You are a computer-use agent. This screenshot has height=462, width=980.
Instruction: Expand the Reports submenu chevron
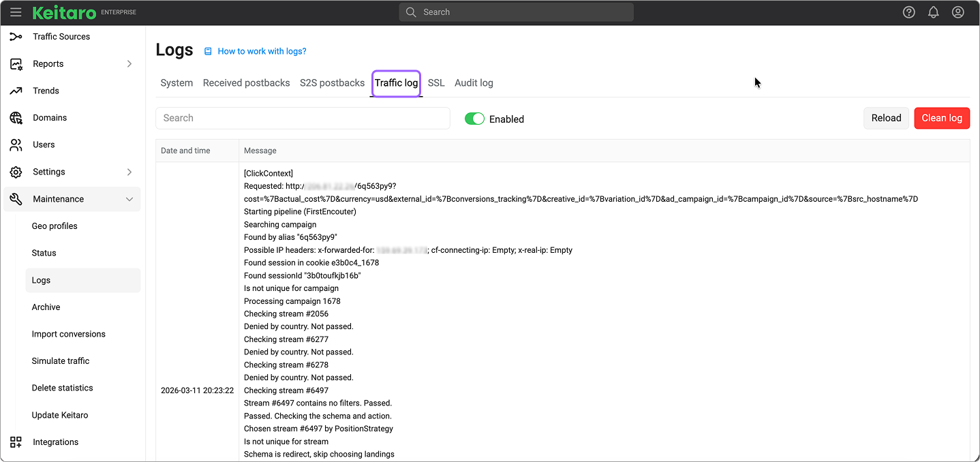coord(129,64)
